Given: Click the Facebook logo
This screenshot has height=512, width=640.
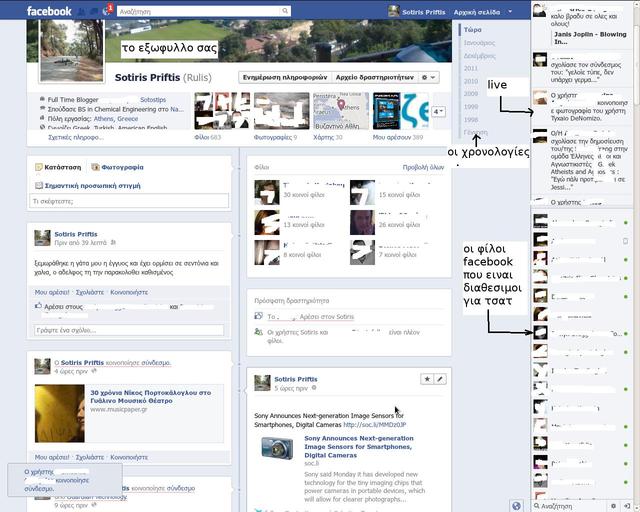Looking at the screenshot, I should (x=49, y=11).
